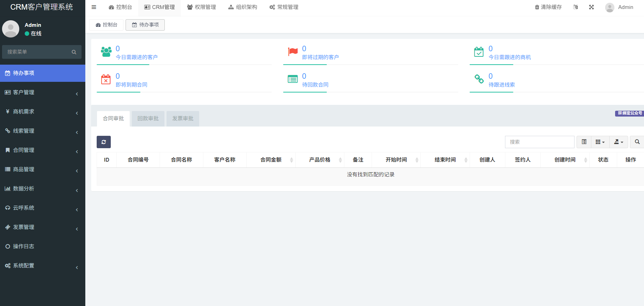644x306 pixels.
Task: Open the export data dropdown
Action: 619,142
